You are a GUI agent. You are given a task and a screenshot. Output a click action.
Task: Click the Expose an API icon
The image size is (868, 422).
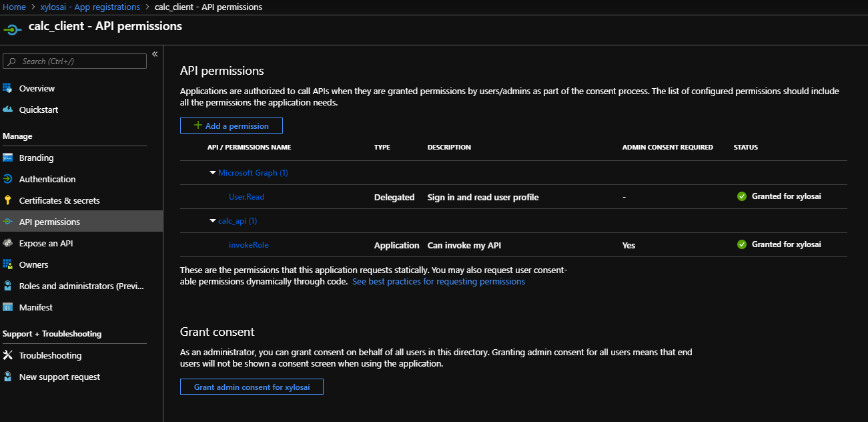[8, 243]
